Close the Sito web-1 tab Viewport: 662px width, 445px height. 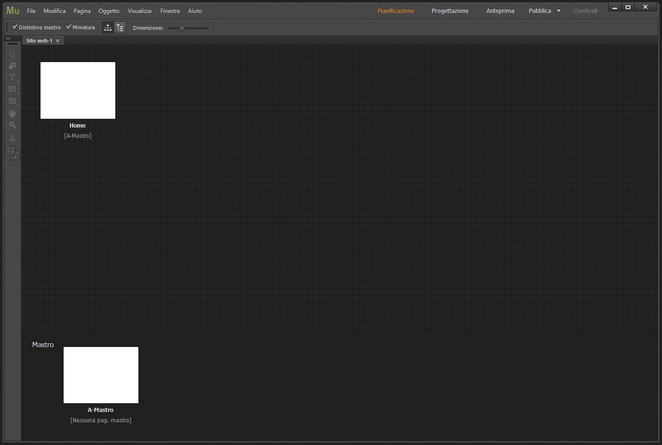[x=58, y=41]
